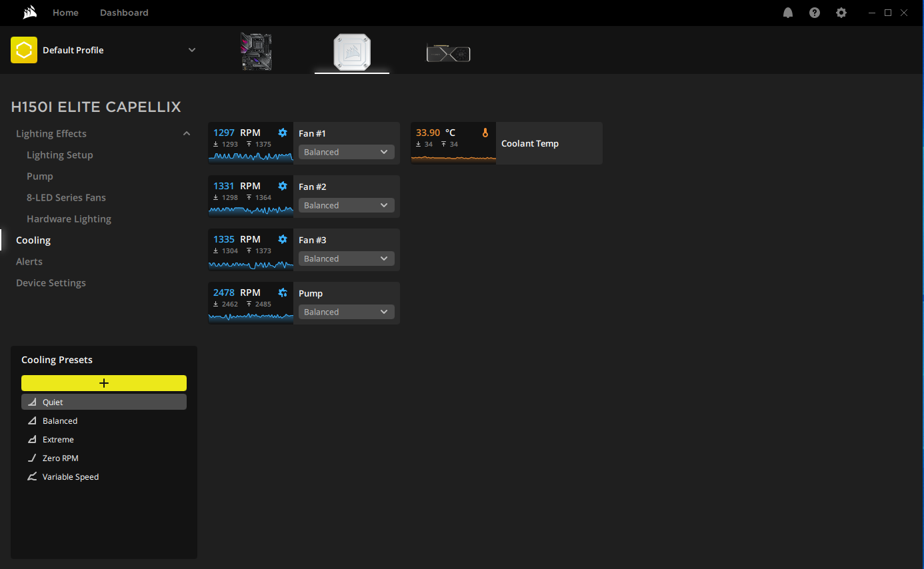Image resolution: width=924 pixels, height=569 pixels.
Task: Click the Coolant Temp label
Action: 530,143
